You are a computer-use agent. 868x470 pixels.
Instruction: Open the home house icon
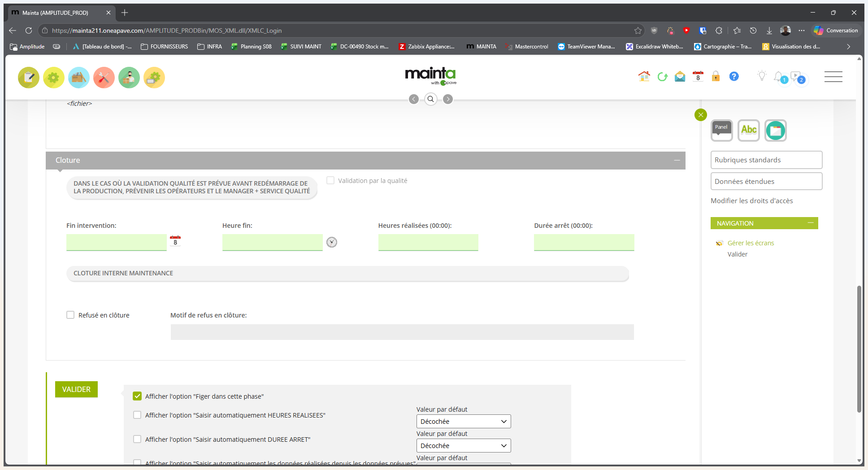[644, 77]
